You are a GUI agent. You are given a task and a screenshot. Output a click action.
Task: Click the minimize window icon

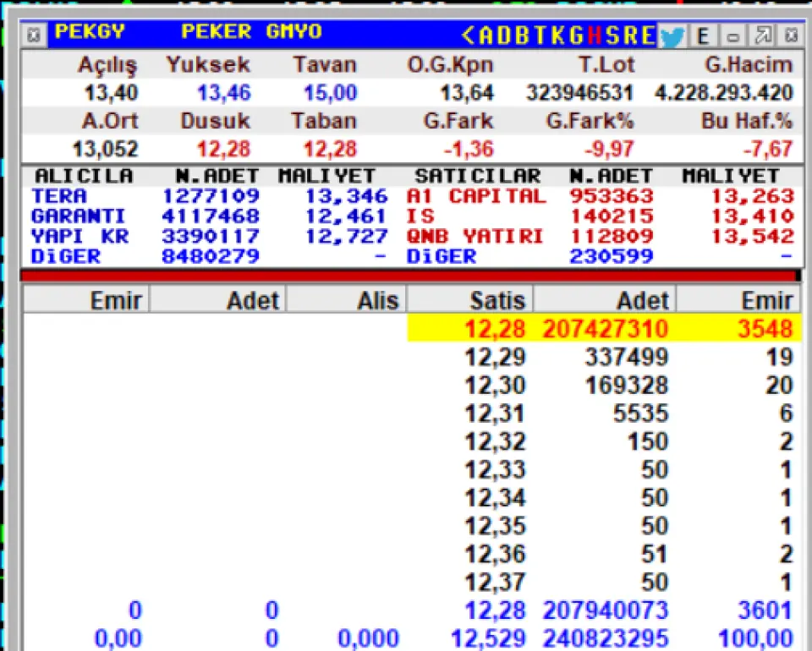pos(733,36)
